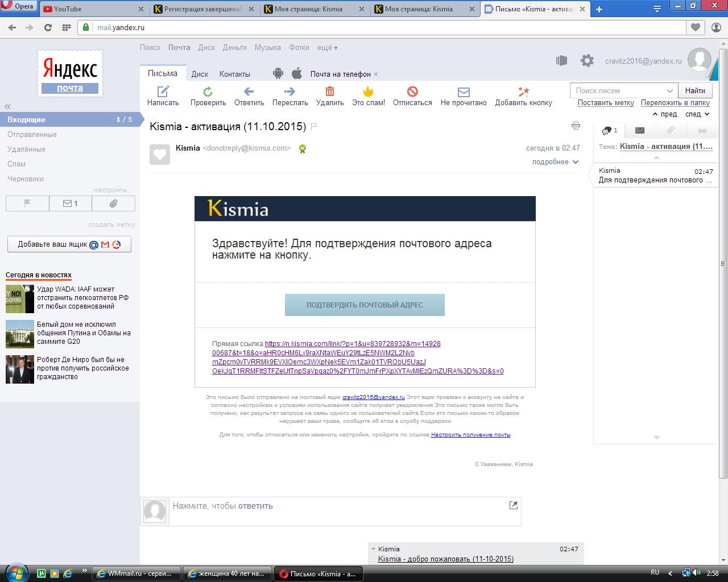This screenshot has width=728, height=582.
Task: Add the page to Opera bookmarks heart
Action: coord(695,27)
